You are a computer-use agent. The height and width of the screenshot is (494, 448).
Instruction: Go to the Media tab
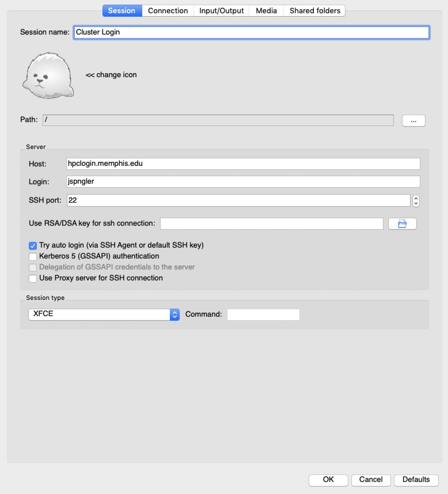point(266,11)
